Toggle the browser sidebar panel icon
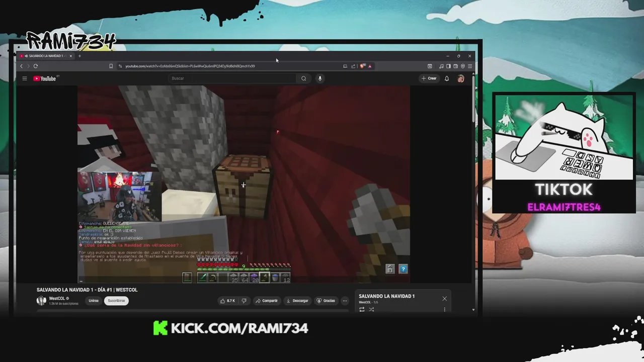The height and width of the screenshot is (362, 644). (x=448, y=66)
